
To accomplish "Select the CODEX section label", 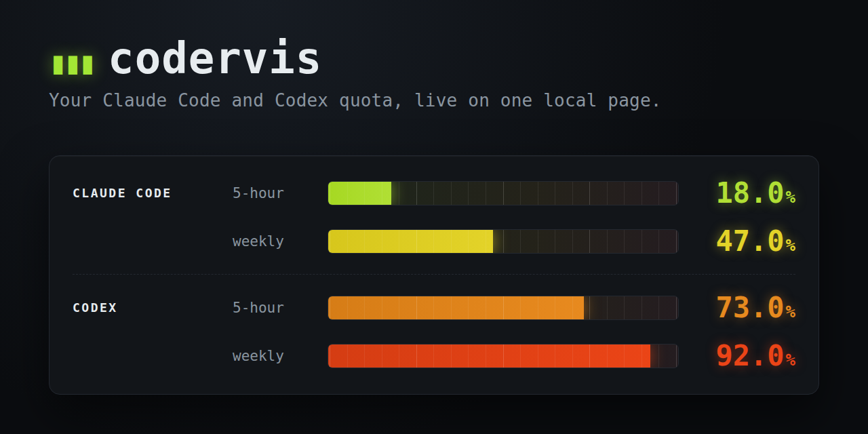I will tap(95, 308).
